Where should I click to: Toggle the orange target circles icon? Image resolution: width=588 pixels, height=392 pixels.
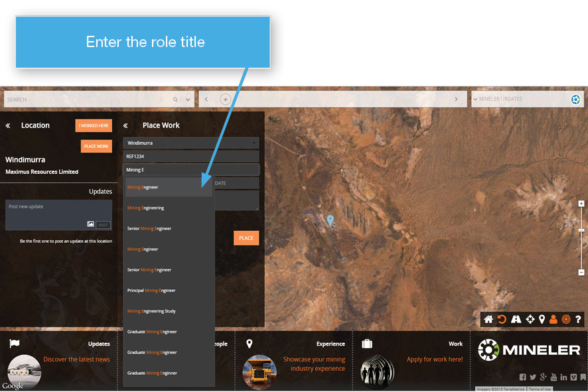click(566, 319)
